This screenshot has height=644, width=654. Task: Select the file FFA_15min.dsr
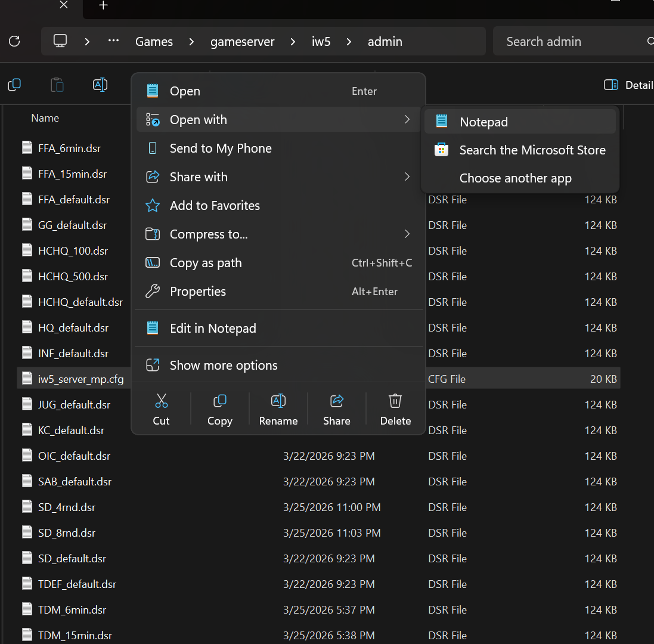[72, 174]
